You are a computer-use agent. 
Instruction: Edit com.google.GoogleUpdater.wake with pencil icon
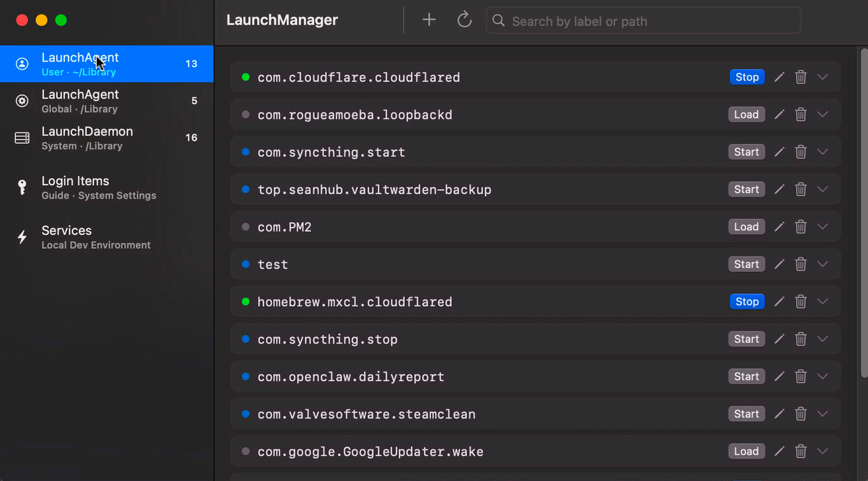click(779, 452)
